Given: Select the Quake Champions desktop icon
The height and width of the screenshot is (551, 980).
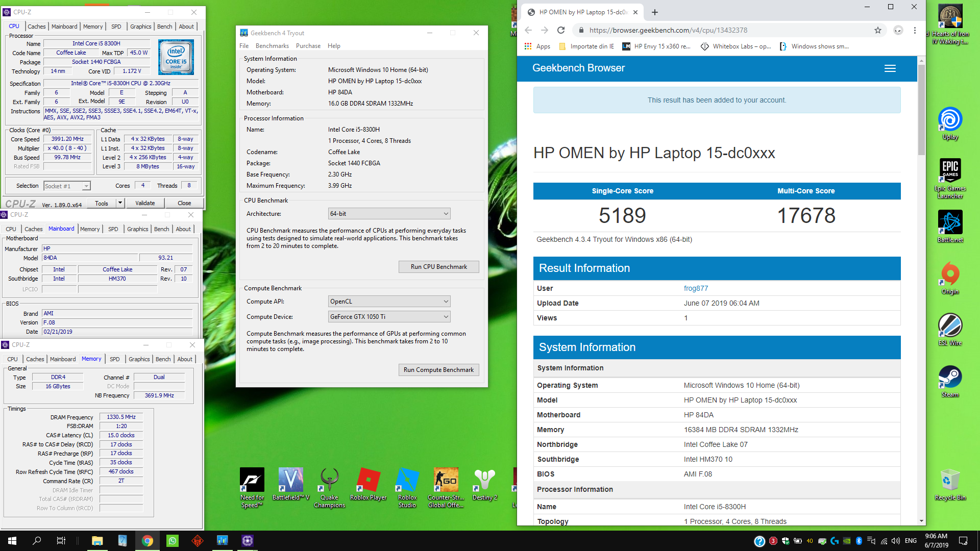Looking at the screenshot, I should (x=329, y=488).
